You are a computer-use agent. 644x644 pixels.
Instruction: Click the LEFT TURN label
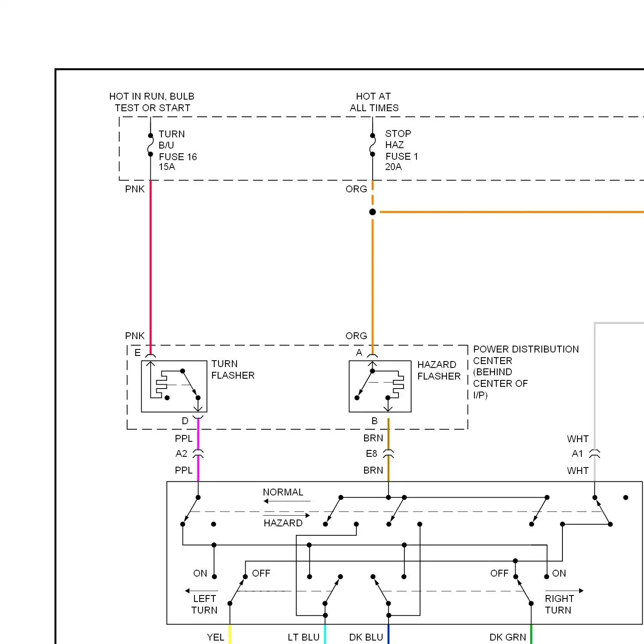(204, 605)
